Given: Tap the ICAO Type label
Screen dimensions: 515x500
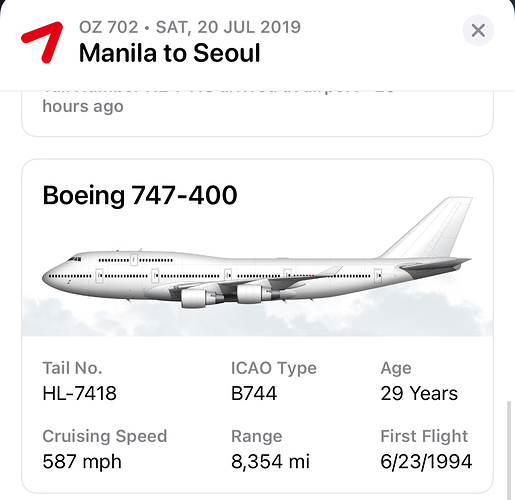Looking at the screenshot, I should coord(274,369).
